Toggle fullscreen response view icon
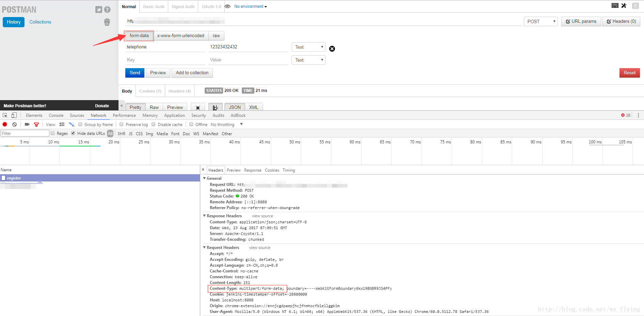The height and width of the screenshot is (316, 644). tap(198, 107)
